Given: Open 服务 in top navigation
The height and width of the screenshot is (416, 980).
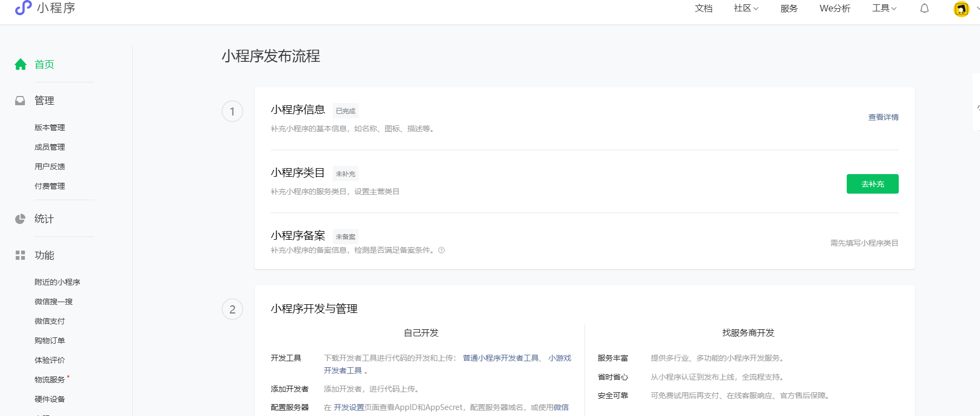Looking at the screenshot, I should [x=789, y=8].
